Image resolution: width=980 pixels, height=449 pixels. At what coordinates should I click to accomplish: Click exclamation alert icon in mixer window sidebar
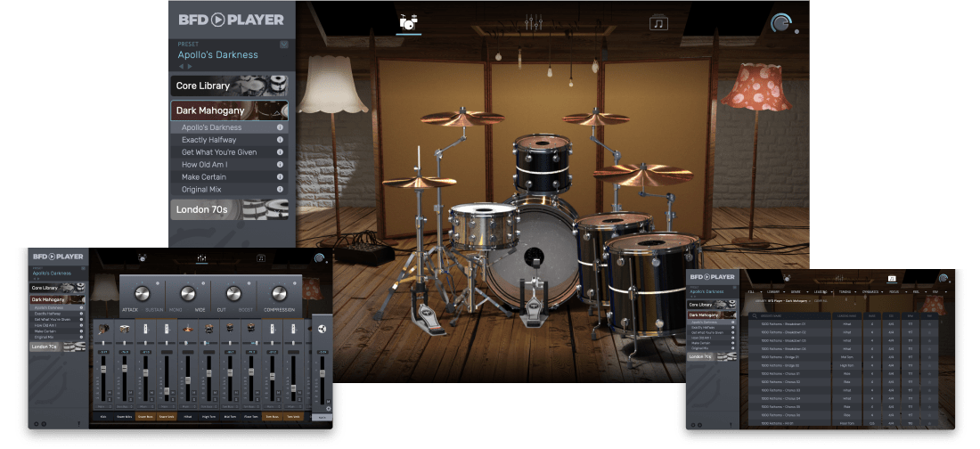tap(78, 424)
